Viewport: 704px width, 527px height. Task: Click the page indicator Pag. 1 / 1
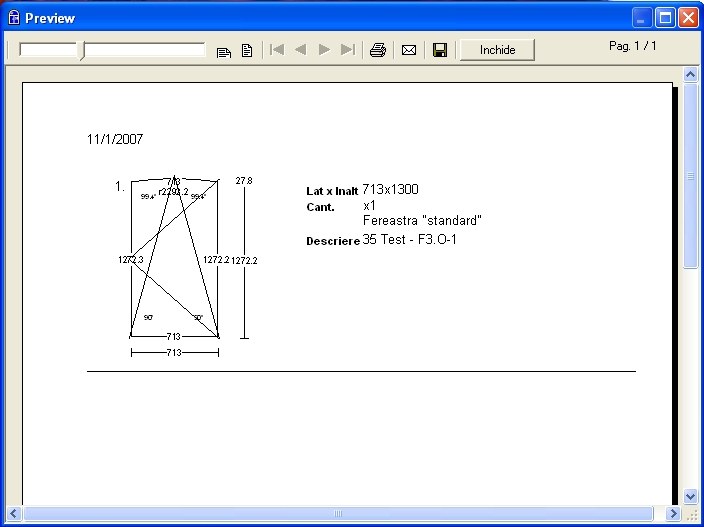tap(633, 46)
